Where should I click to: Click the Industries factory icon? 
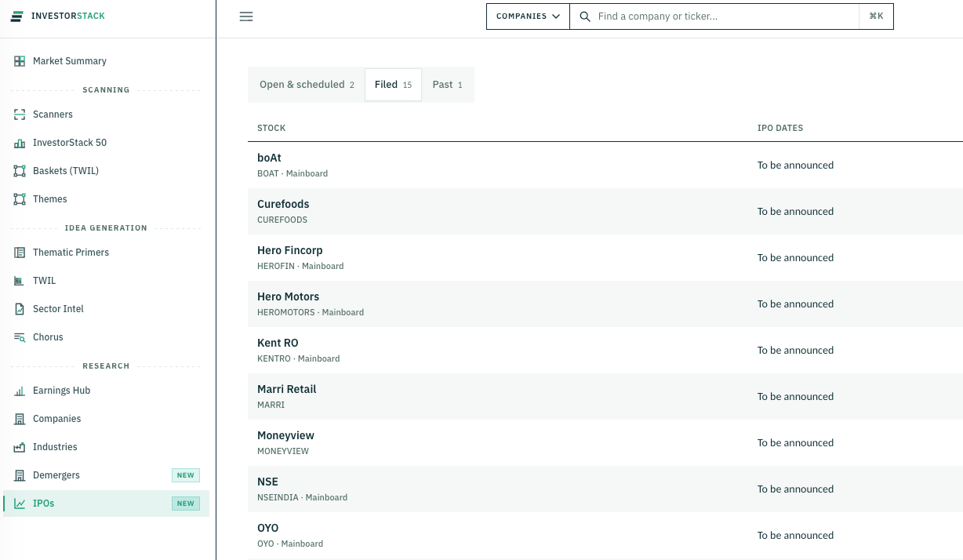(20, 447)
